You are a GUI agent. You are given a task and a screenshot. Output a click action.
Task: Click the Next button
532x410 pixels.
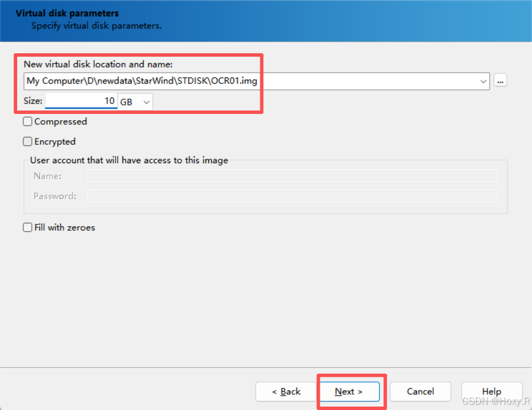coord(350,391)
